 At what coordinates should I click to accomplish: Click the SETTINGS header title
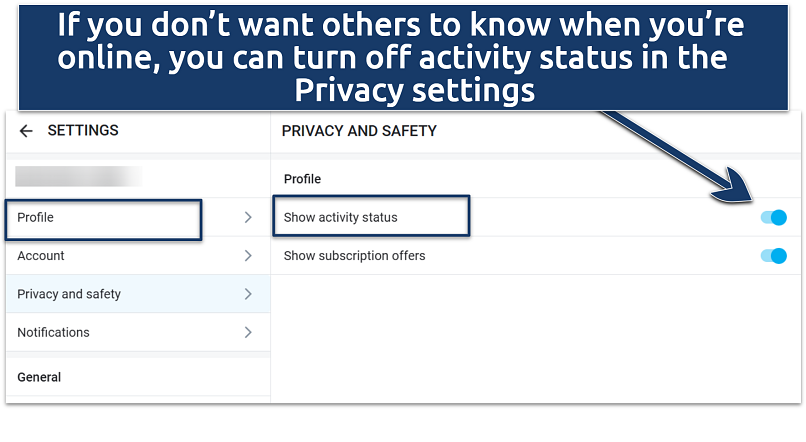(83, 131)
